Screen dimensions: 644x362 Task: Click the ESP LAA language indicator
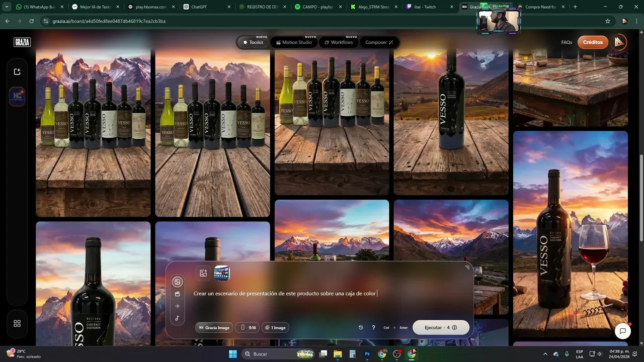point(580,354)
